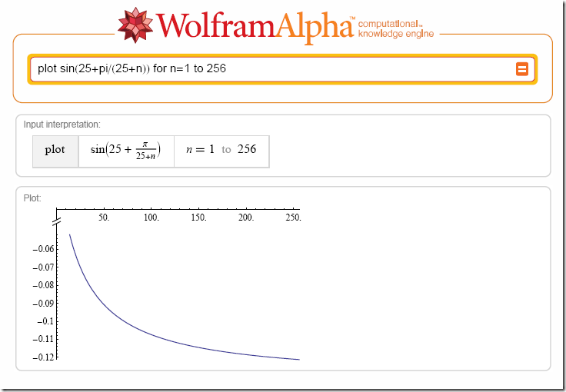Click the 'n = 1 to 256' cell
This screenshot has width=566, height=392.
pos(221,151)
